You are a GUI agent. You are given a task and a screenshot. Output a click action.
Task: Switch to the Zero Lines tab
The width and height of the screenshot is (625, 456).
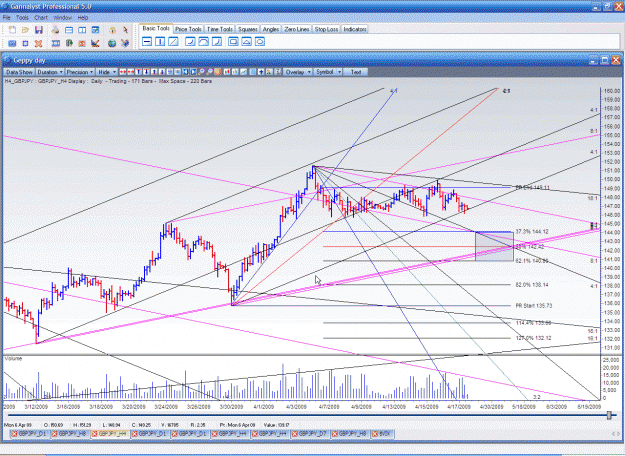pos(297,29)
